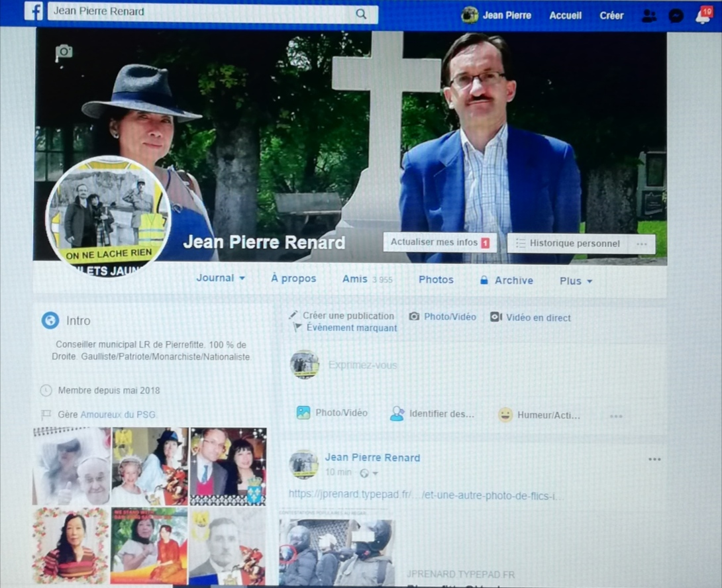Screen dimensions: 722x588
Task: Open the featured portrait with flower frame
Action: 71,546
